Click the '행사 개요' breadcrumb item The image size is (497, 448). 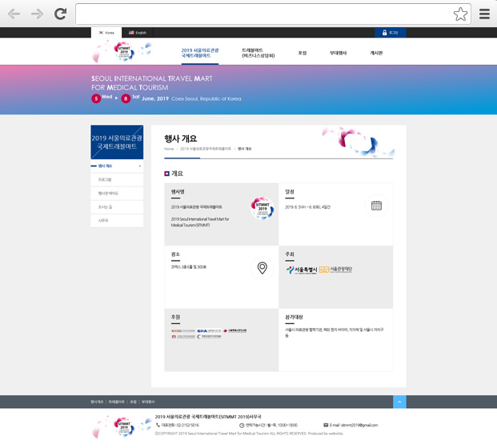click(244, 149)
